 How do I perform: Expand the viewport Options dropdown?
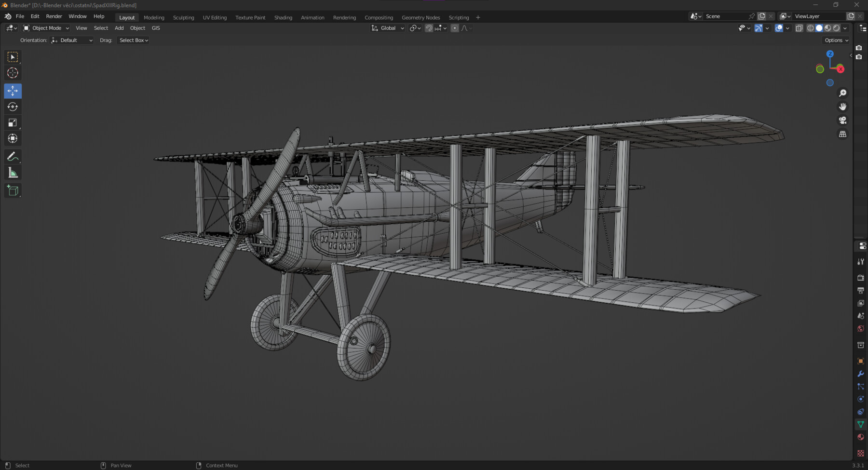pos(836,40)
